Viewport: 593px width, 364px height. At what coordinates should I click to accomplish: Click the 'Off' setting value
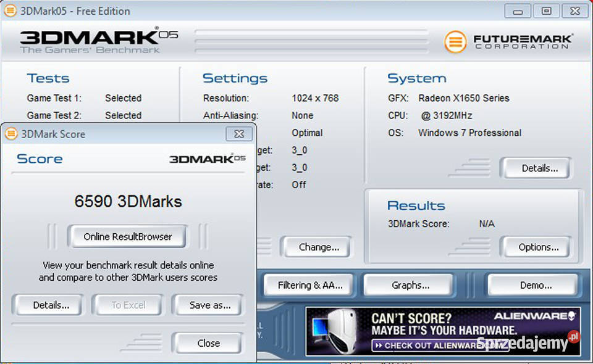click(299, 185)
